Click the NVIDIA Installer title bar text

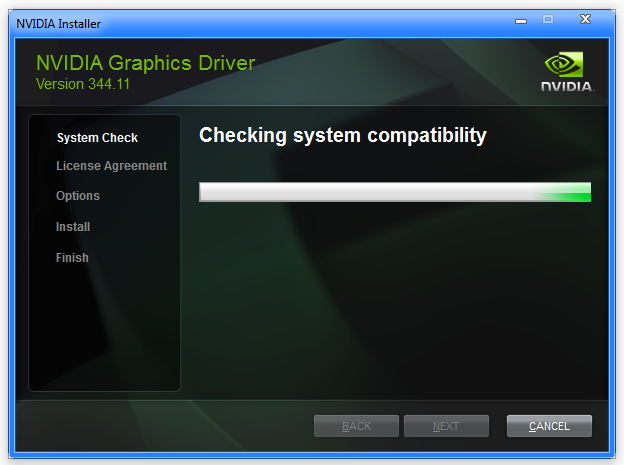(x=58, y=24)
